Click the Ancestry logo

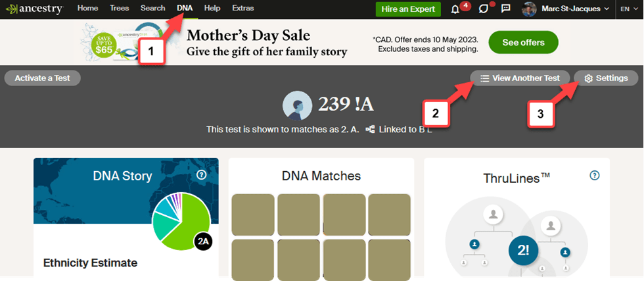33,9
